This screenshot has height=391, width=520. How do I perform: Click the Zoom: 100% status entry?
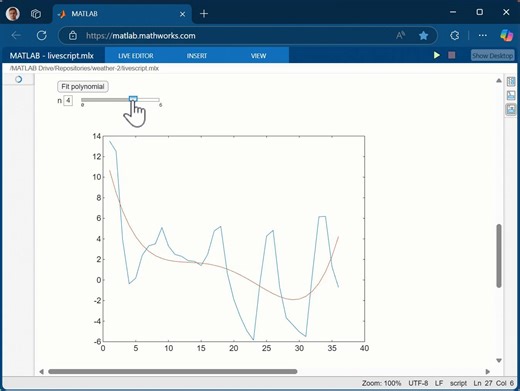coord(381,383)
